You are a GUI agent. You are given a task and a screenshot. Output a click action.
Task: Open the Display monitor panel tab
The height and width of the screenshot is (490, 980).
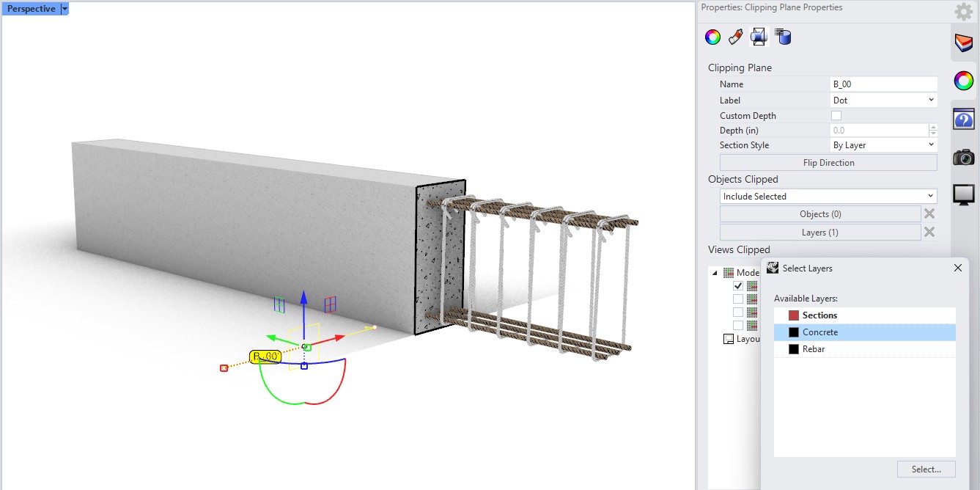(964, 194)
